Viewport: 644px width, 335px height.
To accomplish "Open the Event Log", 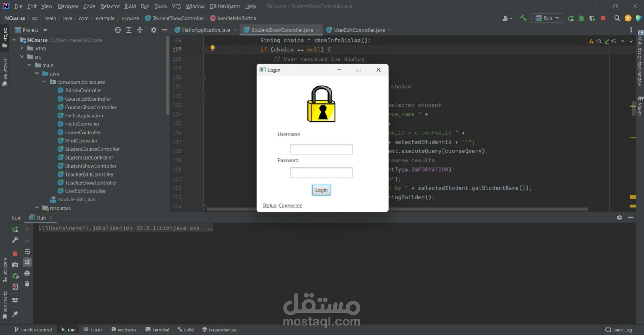I will 619,330.
